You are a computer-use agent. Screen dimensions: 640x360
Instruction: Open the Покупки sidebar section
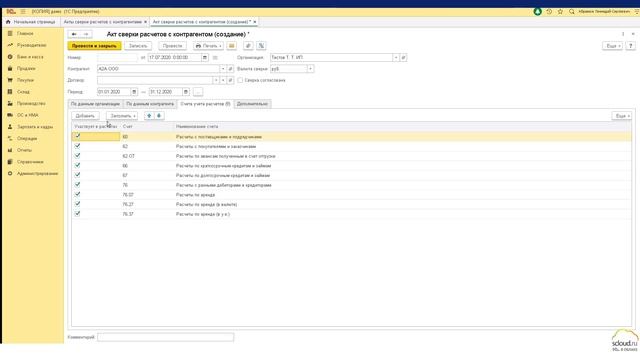25,80
